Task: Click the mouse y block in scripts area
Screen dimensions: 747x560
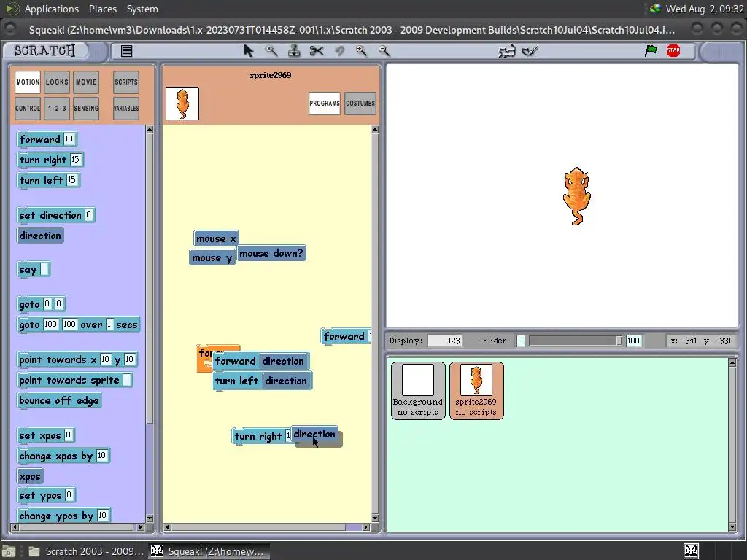Action: click(x=212, y=257)
